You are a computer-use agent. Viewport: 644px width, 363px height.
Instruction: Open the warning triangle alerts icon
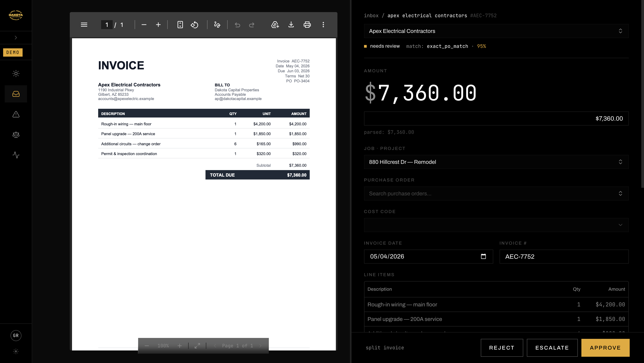(16, 114)
